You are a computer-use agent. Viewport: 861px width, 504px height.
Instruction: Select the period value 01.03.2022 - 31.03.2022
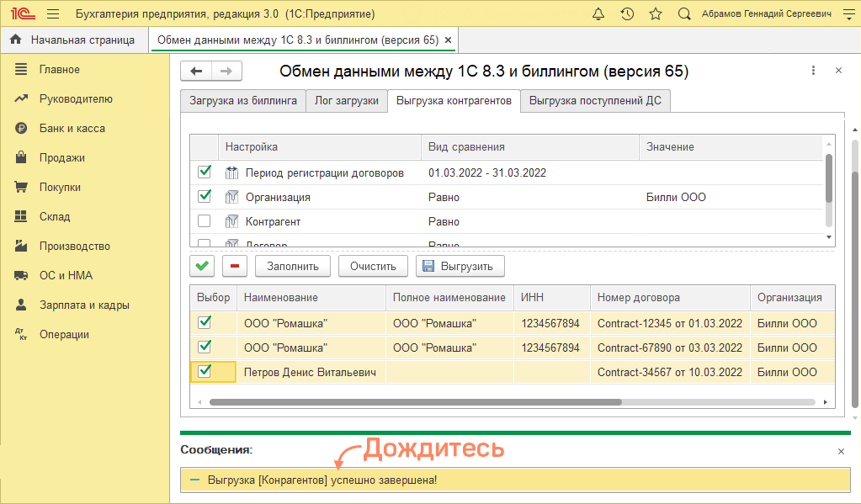487,173
